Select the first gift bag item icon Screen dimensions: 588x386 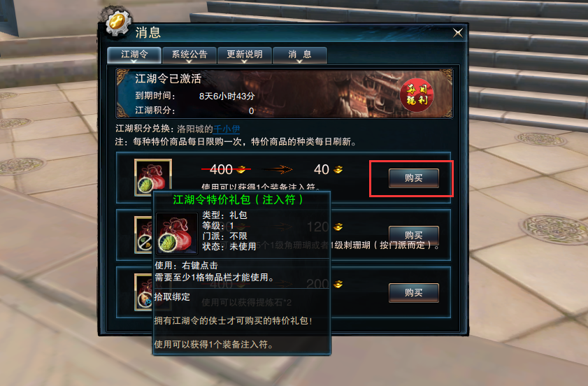tap(153, 178)
